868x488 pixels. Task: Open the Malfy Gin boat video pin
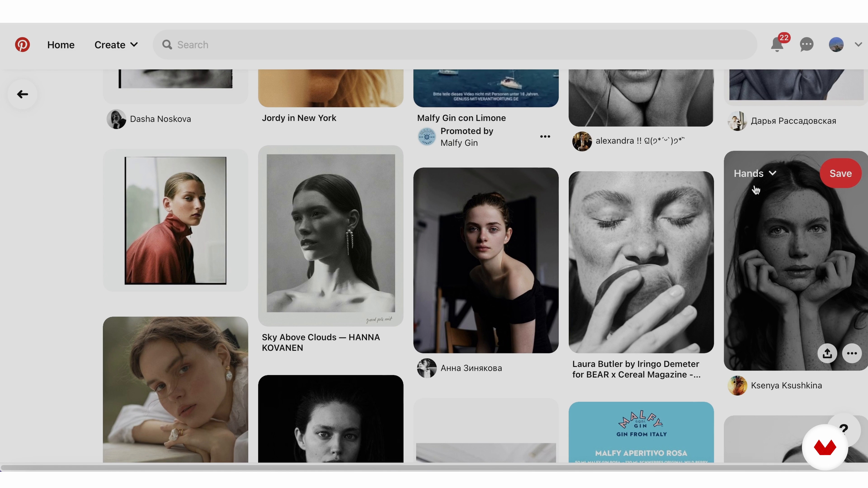tap(486, 88)
